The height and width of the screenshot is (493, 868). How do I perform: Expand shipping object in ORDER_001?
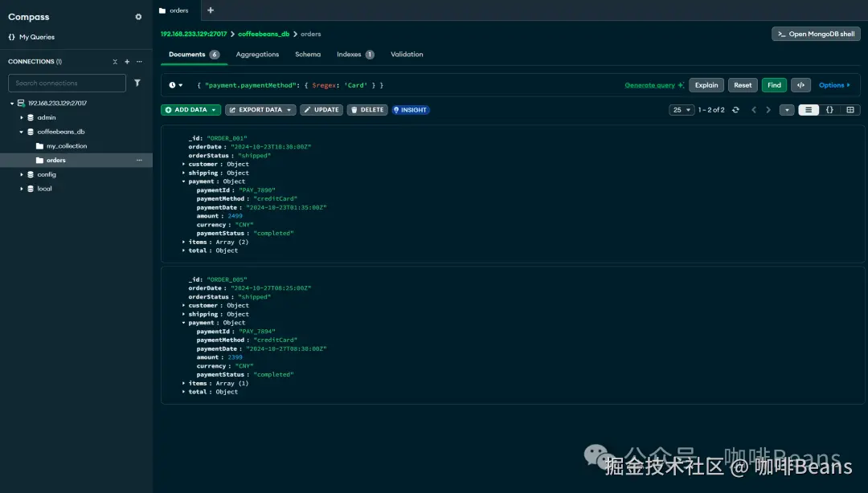tap(184, 173)
